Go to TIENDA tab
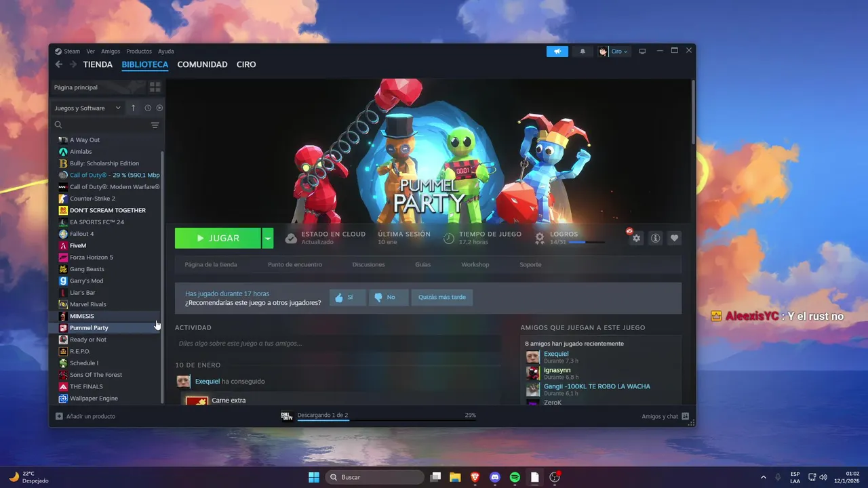This screenshot has height=488, width=868. click(98, 64)
